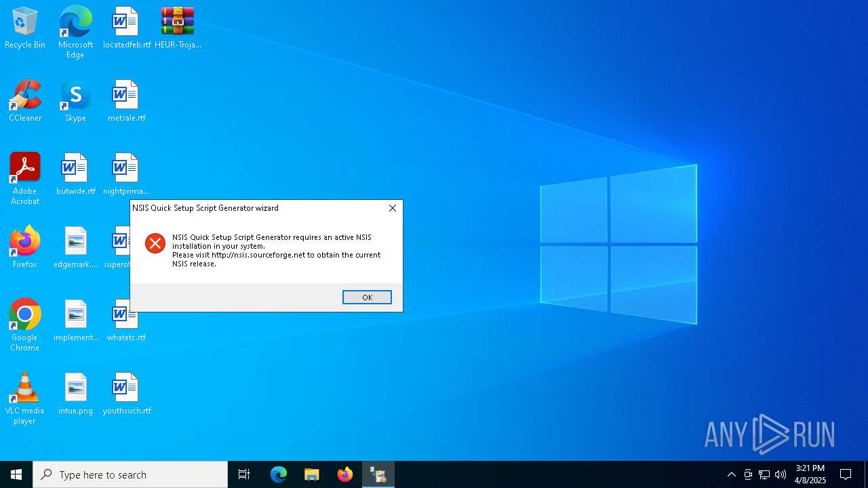
Task: Open the clock showing 3:21 PM
Action: 810,474
